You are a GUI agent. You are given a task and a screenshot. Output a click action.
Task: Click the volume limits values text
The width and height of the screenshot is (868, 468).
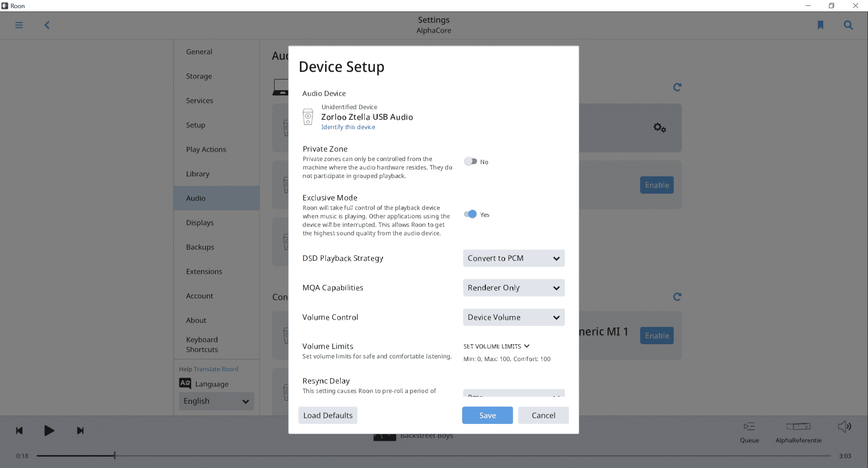[507, 359]
